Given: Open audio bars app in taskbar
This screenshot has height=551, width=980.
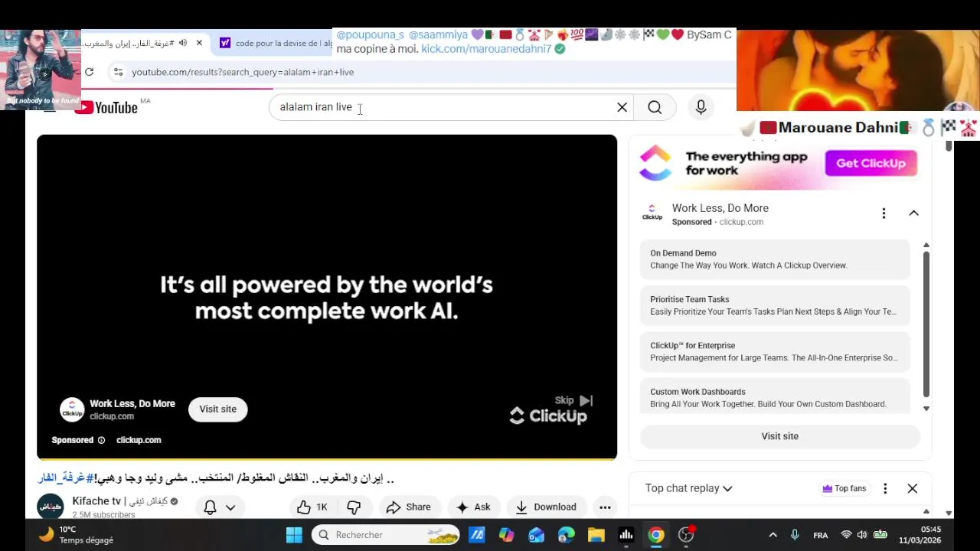Looking at the screenshot, I should click(626, 535).
